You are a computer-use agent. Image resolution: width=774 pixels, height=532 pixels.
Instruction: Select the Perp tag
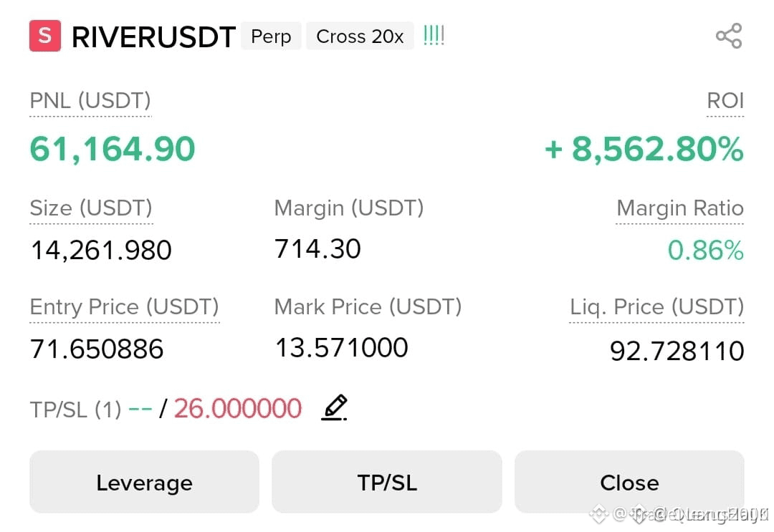click(x=271, y=36)
